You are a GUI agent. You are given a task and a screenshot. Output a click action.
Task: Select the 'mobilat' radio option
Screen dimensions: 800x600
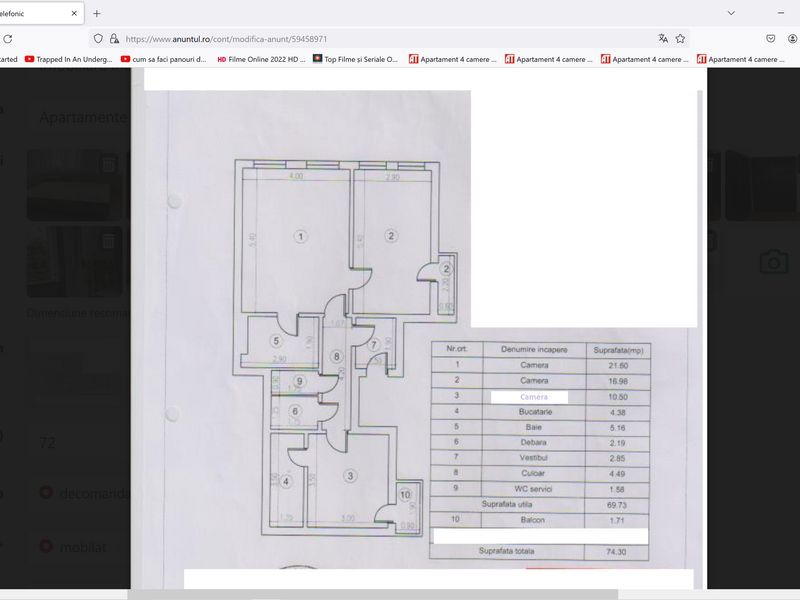(x=46, y=546)
